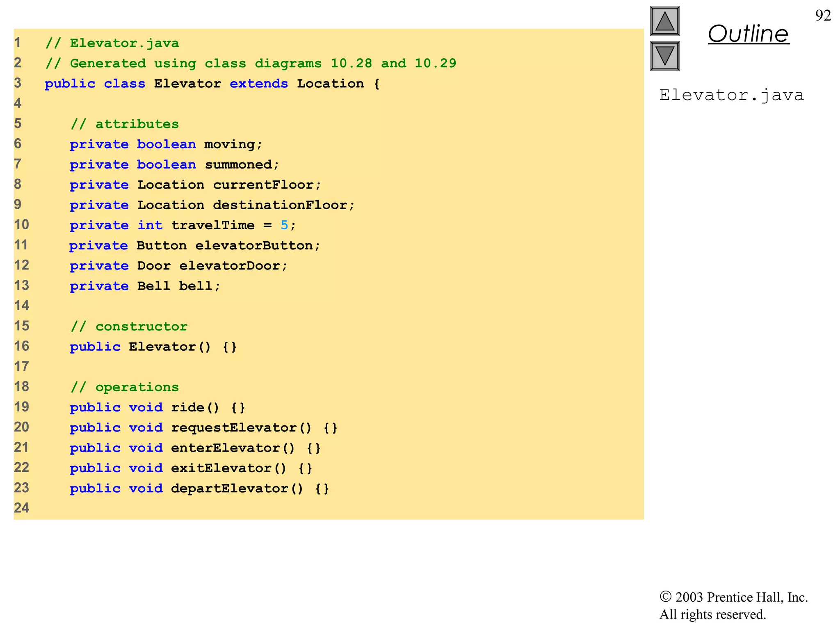Click the page number 92

click(x=823, y=16)
